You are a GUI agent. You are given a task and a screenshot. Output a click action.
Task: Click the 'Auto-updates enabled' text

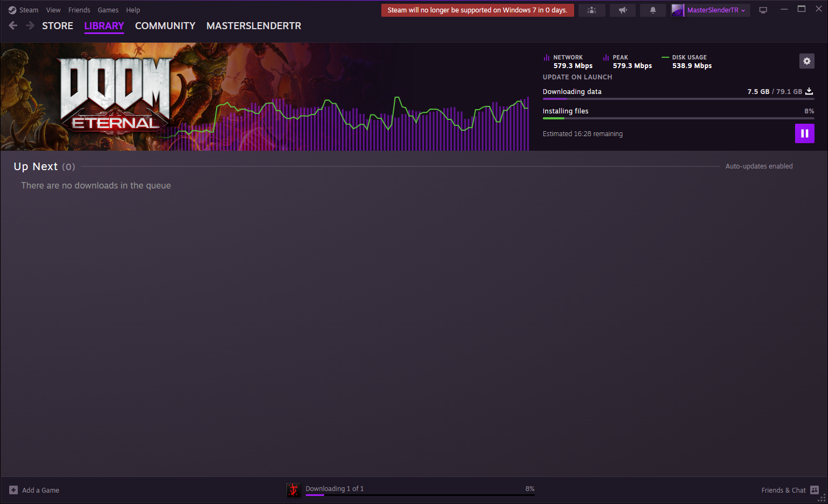pyautogui.click(x=759, y=166)
